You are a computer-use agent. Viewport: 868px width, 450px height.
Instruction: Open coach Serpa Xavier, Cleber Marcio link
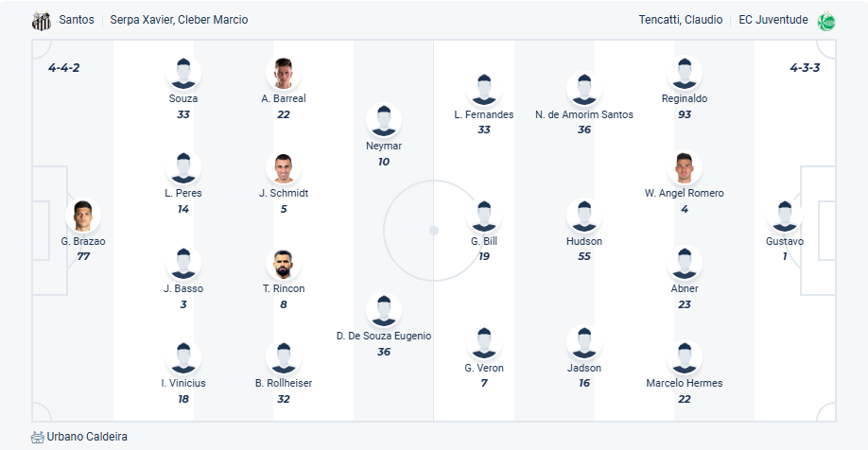coord(179,20)
